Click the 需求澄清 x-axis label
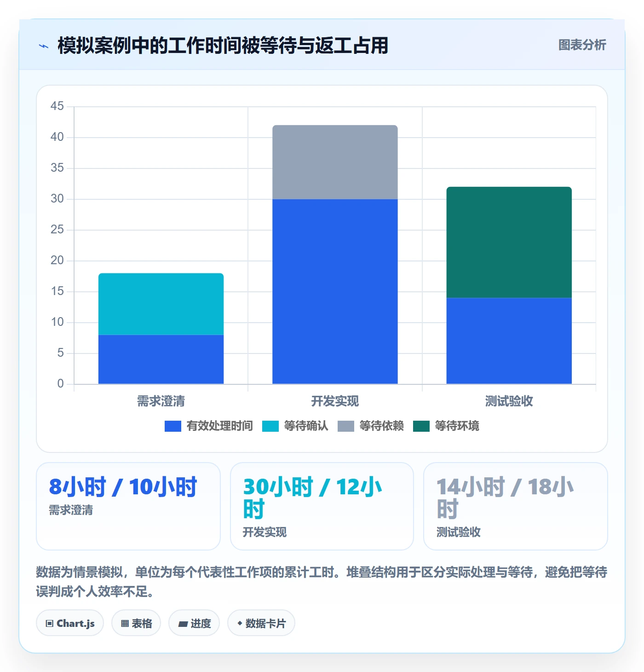This screenshot has width=644, height=672. pyautogui.click(x=161, y=401)
